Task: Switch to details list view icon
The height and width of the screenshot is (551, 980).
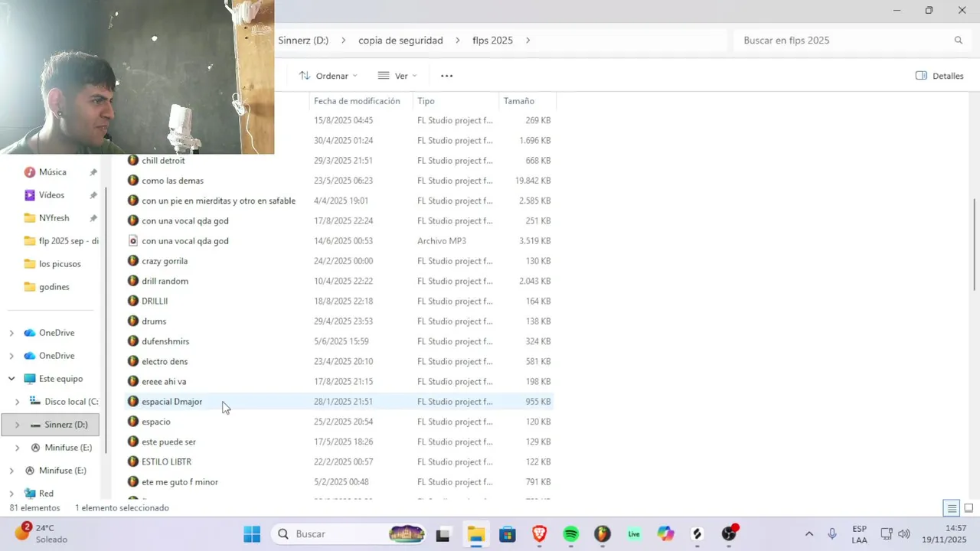Action: click(952, 508)
